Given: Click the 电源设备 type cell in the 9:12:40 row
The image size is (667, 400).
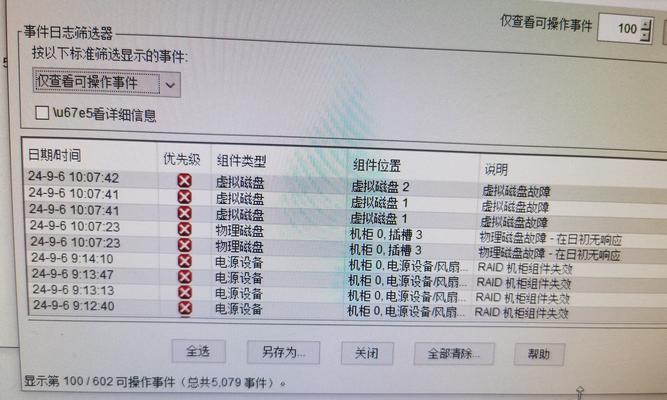Looking at the screenshot, I should [238, 309].
